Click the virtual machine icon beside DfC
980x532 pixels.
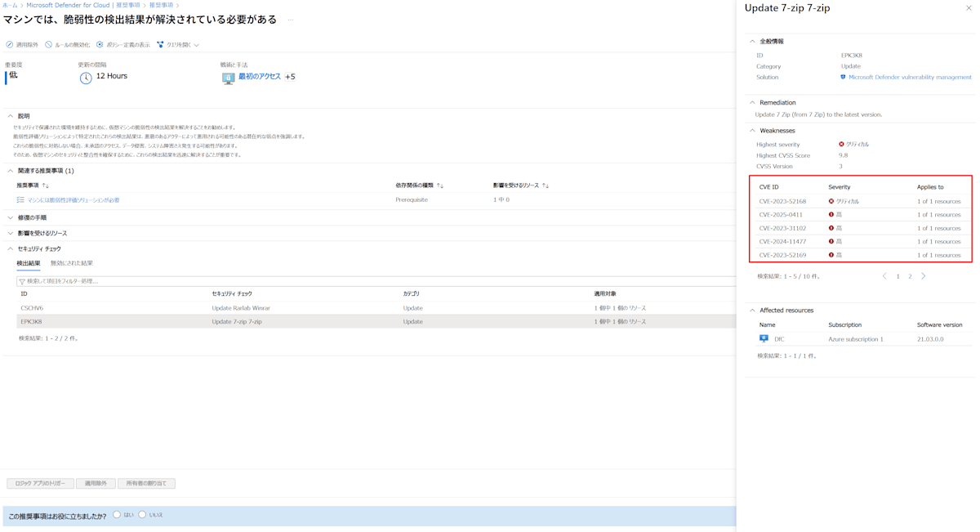click(764, 338)
